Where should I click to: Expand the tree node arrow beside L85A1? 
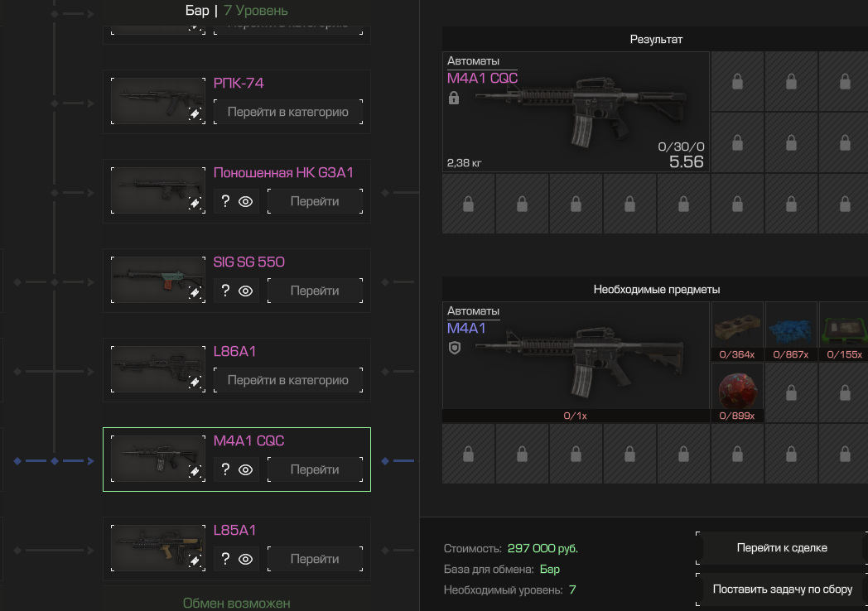click(x=91, y=550)
